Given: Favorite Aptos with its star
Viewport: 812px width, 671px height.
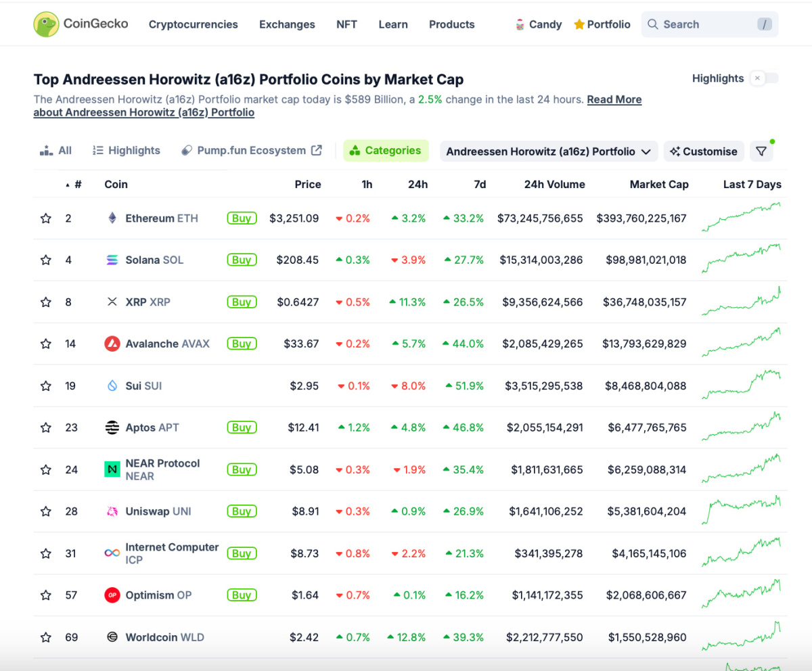Looking at the screenshot, I should pyautogui.click(x=46, y=427).
